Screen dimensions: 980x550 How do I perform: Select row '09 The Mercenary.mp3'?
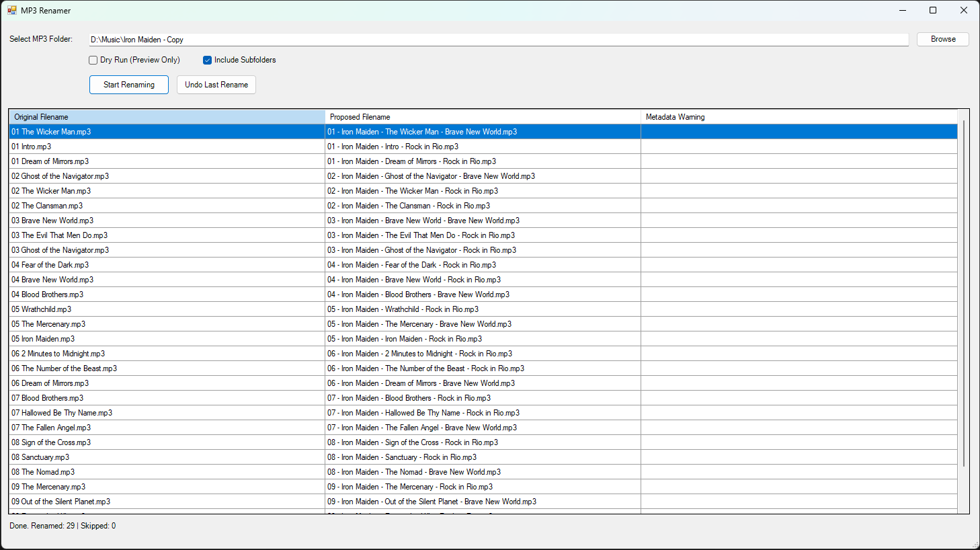483,487
